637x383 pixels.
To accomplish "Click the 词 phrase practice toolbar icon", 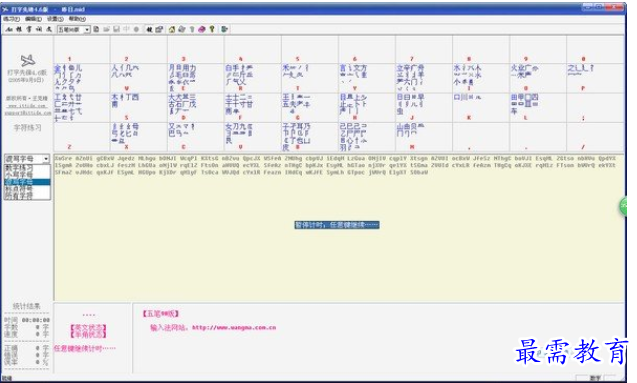I will tap(39, 29).
